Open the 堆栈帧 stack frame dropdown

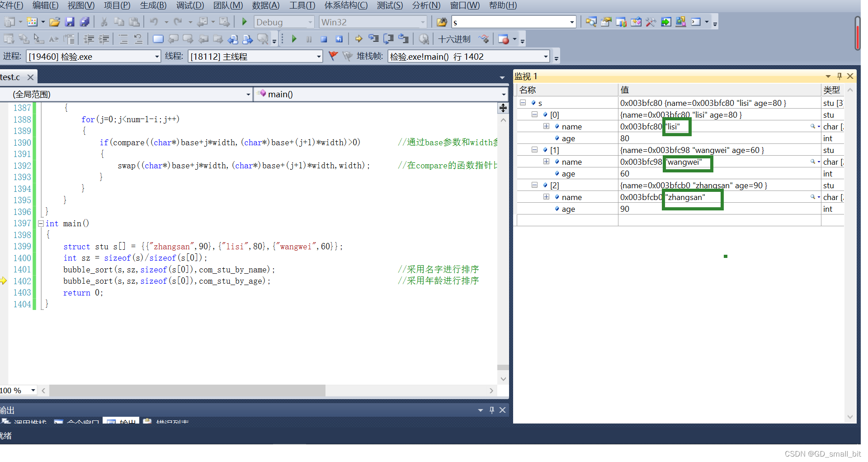pos(546,57)
